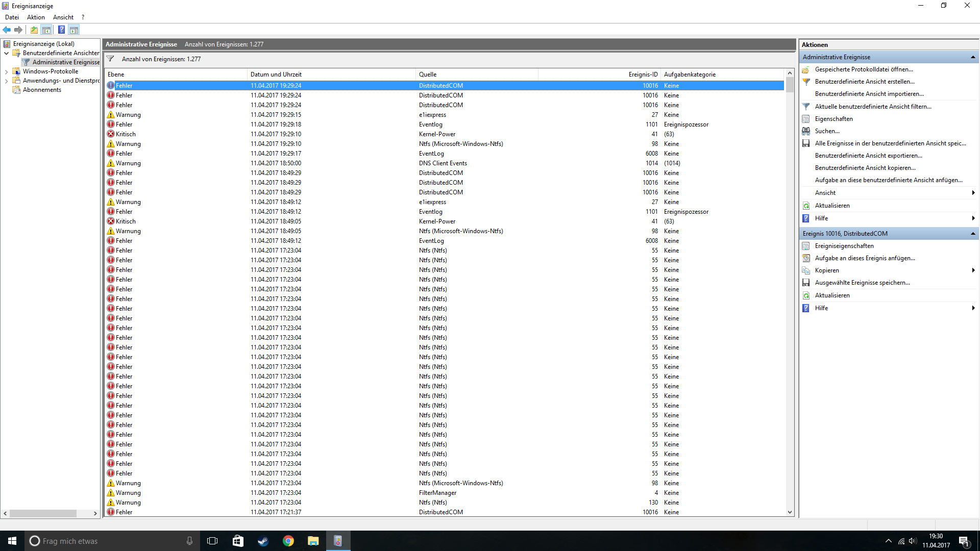Open the 'Aktion' menu
Screen dimensions: 980x551
click(x=36, y=17)
